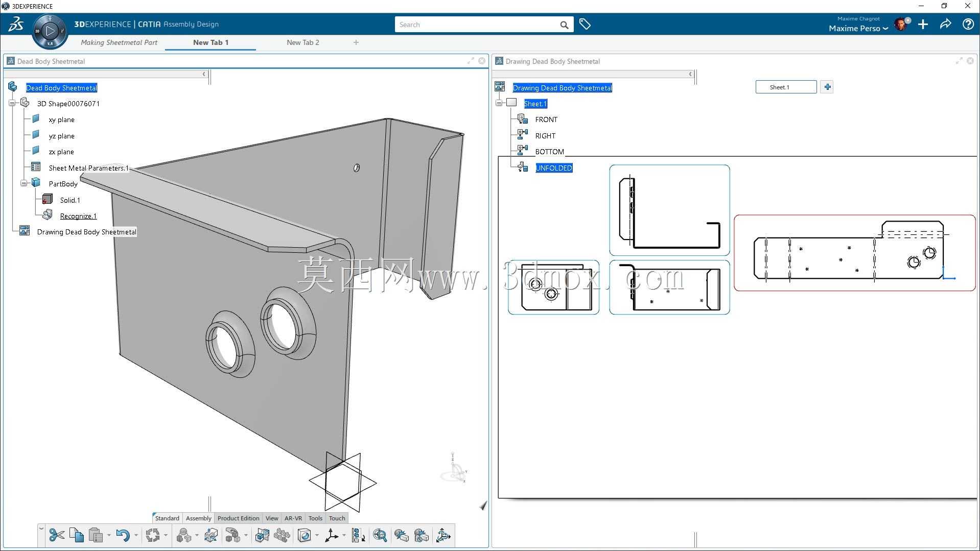The height and width of the screenshot is (551, 980).
Task: Click the axis system tool icon
Action: (x=332, y=535)
